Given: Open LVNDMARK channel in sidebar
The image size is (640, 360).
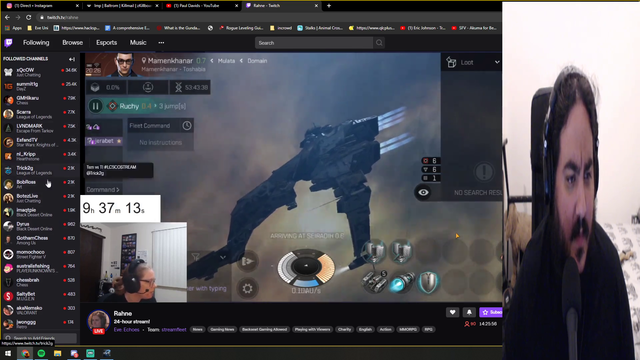Looking at the screenshot, I should tap(40, 128).
